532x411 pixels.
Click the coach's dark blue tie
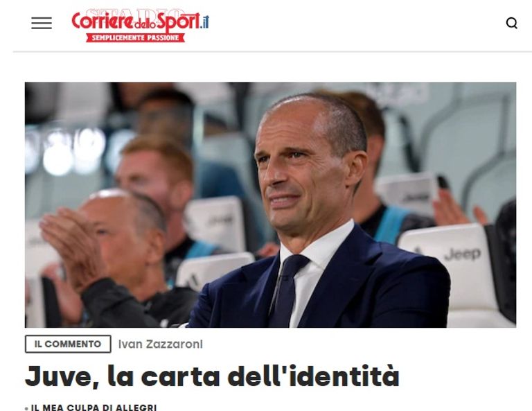288,288
